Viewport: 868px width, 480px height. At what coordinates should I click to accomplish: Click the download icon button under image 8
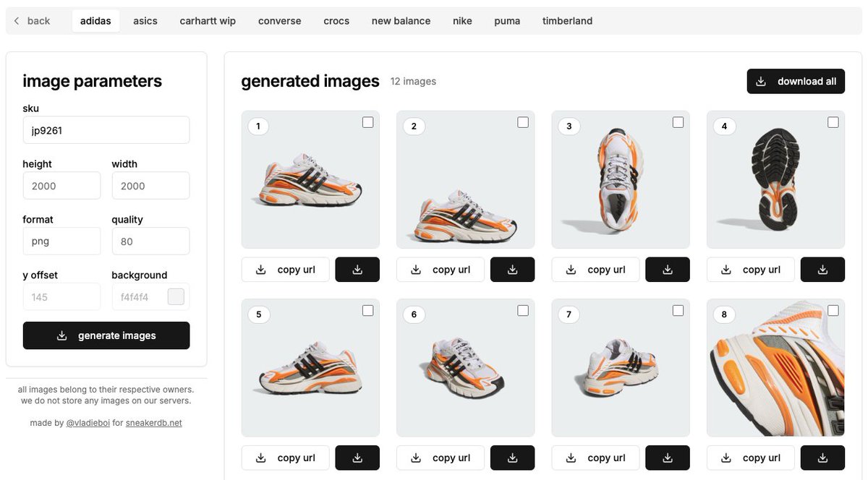822,458
